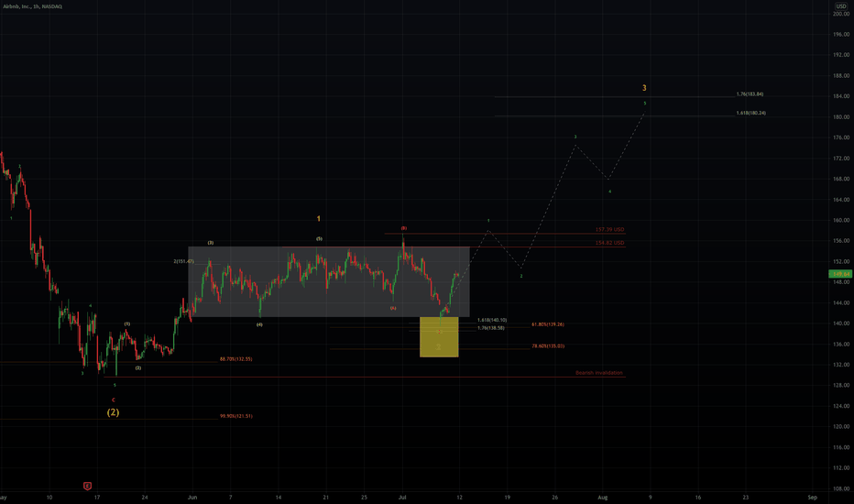Click the 184.00 price scale value
Image resolution: width=854 pixels, height=504 pixels.
[x=841, y=96]
